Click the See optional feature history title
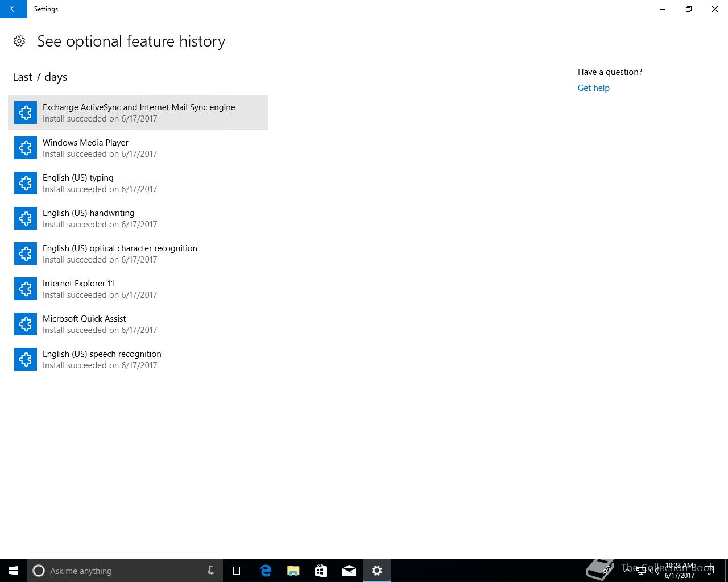The height and width of the screenshot is (582, 728). tap(131, 41)
